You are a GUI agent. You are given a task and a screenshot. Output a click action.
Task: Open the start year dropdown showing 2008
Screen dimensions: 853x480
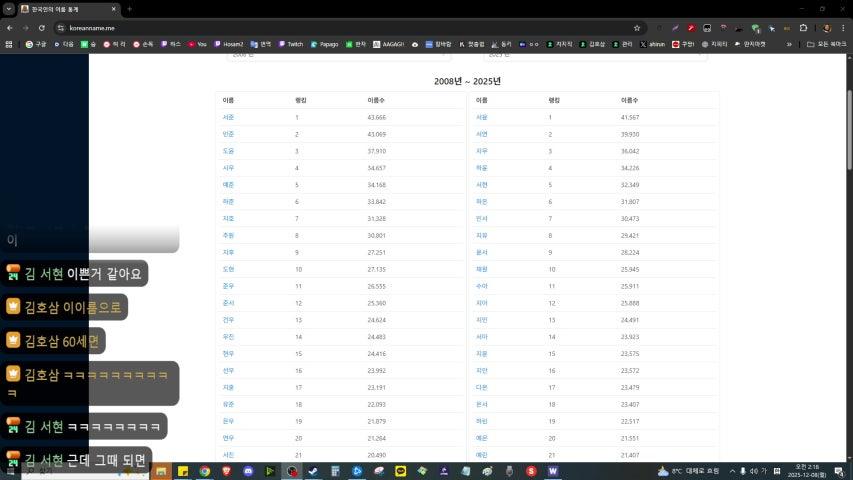(x=337, y=55)
